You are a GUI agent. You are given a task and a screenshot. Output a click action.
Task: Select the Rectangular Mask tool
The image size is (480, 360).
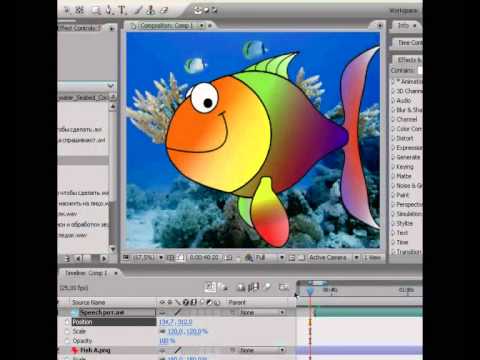pyautogui.click(x=96, y=10)
